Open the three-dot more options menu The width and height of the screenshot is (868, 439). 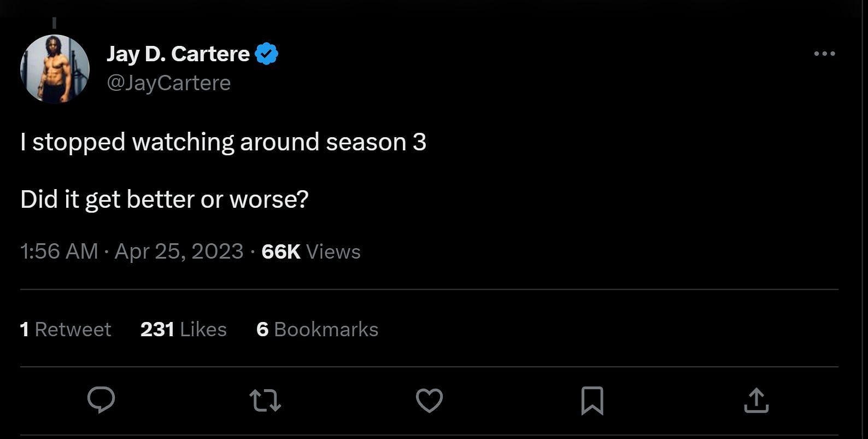[x=824, y=54]
